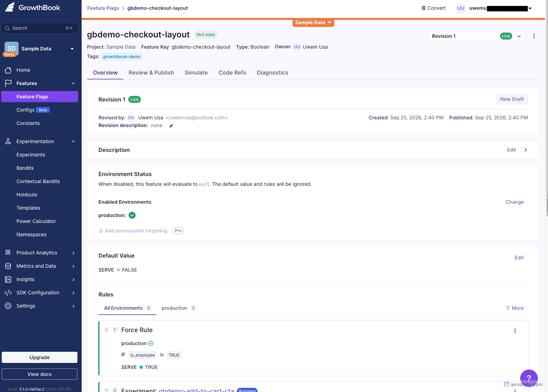
Task: Open the Simulate tab
Action: point(196,72)
